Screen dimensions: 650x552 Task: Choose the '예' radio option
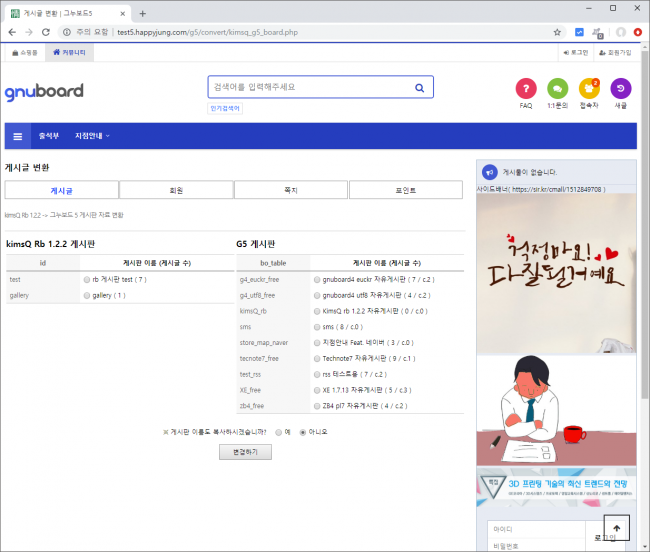click(278, 432)
